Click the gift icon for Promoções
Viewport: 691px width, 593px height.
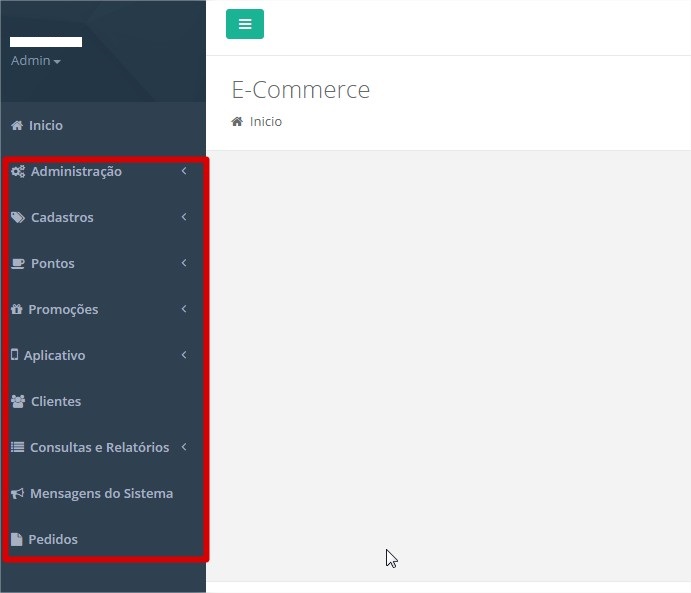coord(16,310)
